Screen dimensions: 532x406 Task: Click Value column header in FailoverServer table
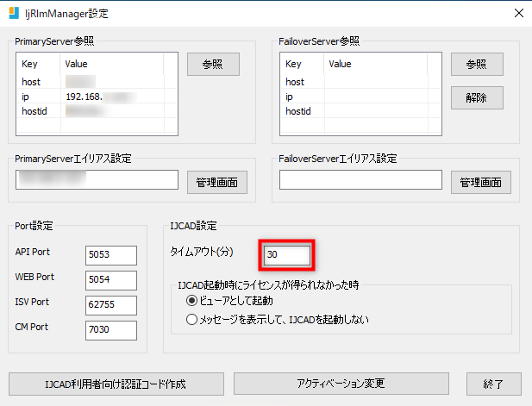coord(376,64)
